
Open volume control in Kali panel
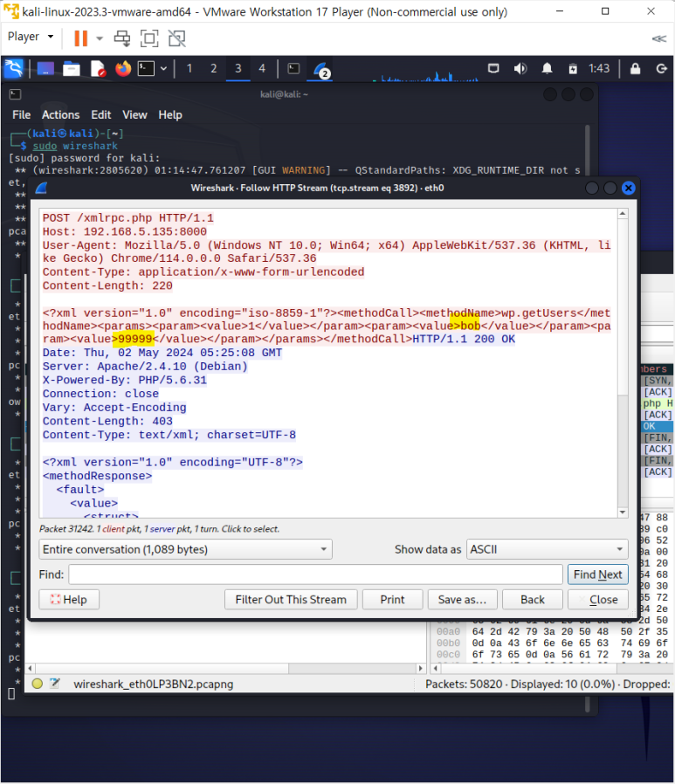(520, 68)
